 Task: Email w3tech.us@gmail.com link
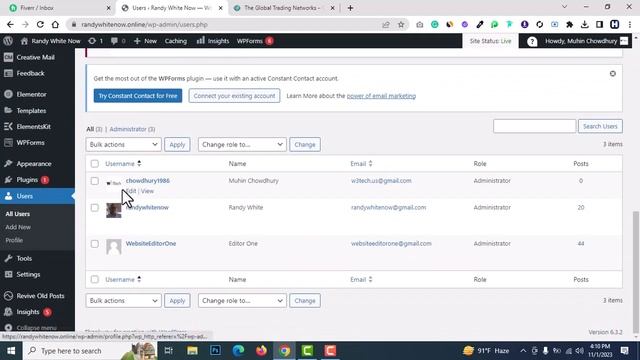(381, 180)
